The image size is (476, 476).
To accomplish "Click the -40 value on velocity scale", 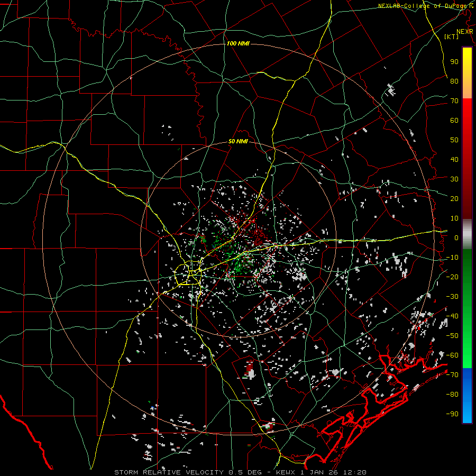I will click(452, 316).
